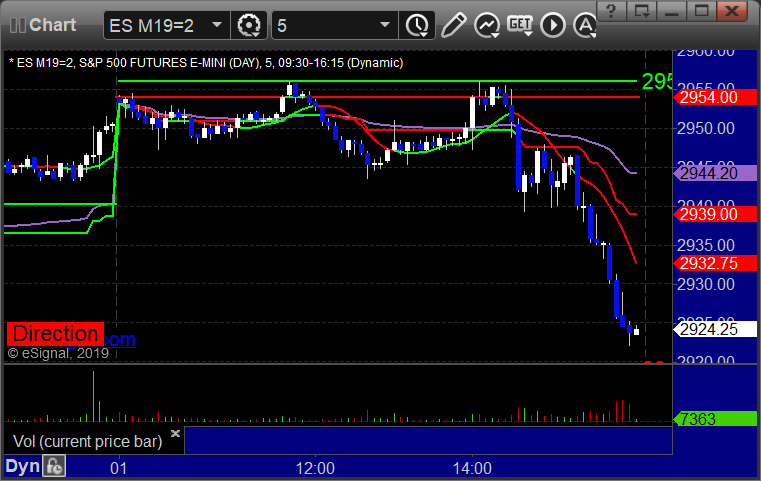
Task: Click the 01 date axis label
Action: (x=118, y=468)
